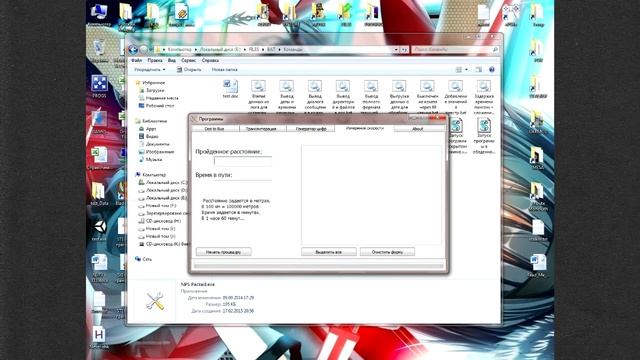Select 'Добавление значений в реестр' bat file
This screenshot has height=360, width=640.
pos(456,97)
